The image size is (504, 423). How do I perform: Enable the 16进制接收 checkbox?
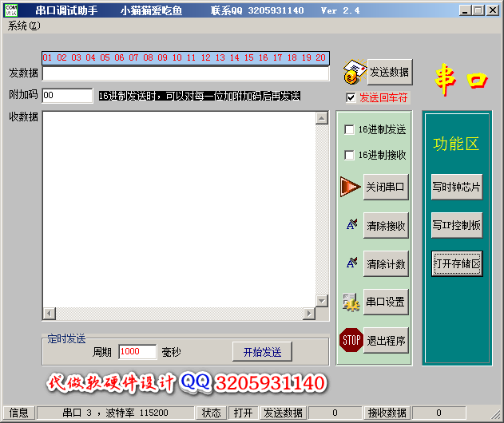coord(349,155)
